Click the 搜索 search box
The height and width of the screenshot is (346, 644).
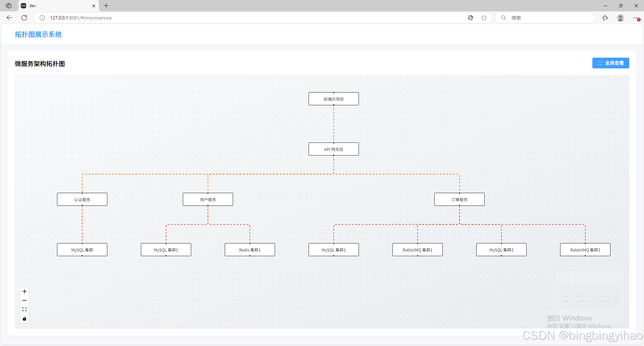pyautogui.click(x=545, y=18)
